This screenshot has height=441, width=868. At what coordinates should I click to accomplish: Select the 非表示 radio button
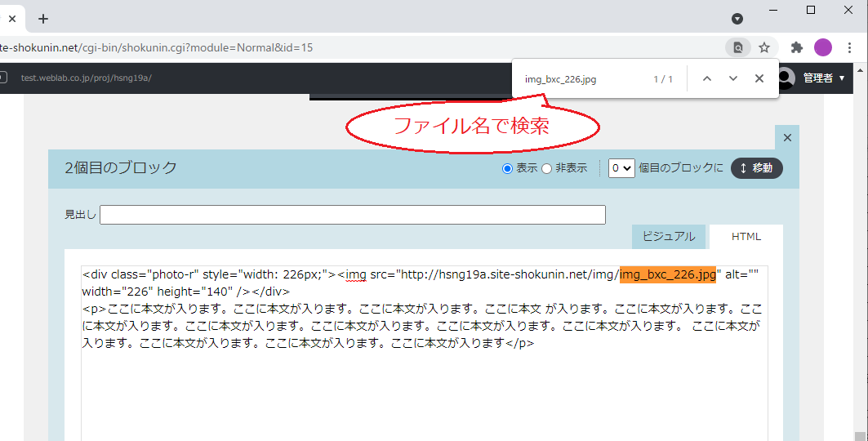point(546,168)
